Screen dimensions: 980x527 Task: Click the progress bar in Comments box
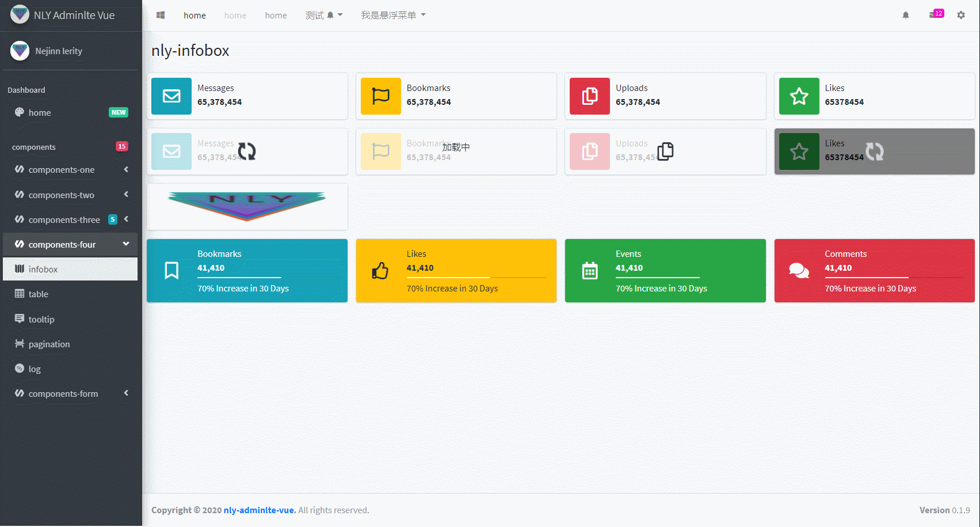[x=894, y=278]
